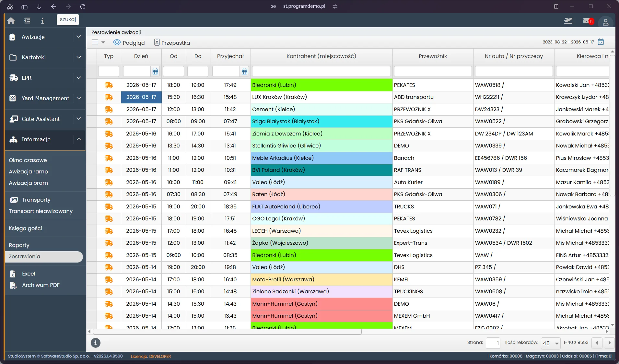Go to the home icon
Image resolution: width=619 pixels, height=364 pixels.
coord(11,21)
